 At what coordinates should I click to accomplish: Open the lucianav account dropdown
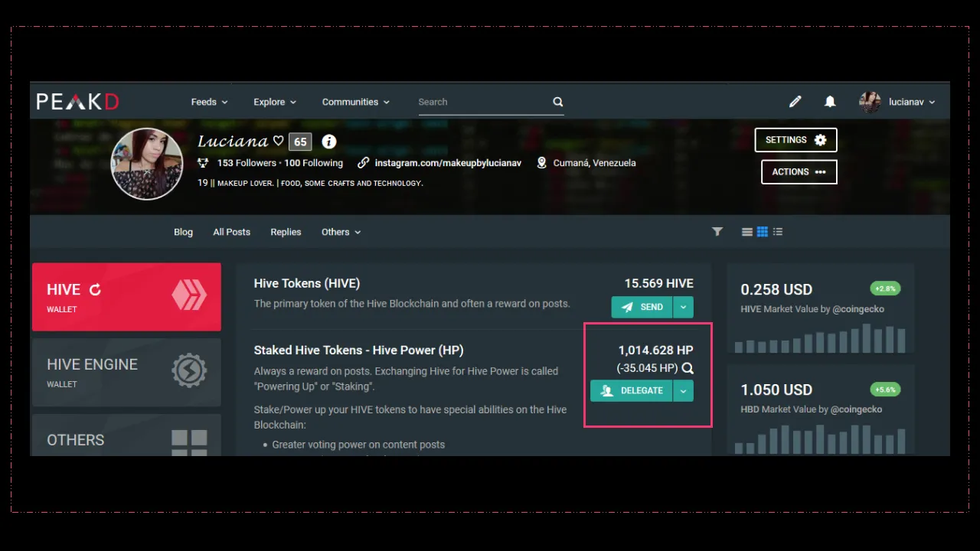click(912, 102)
